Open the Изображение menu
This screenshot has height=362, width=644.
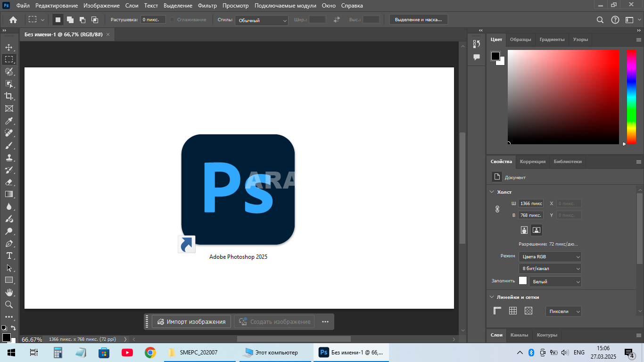point(101,6)
